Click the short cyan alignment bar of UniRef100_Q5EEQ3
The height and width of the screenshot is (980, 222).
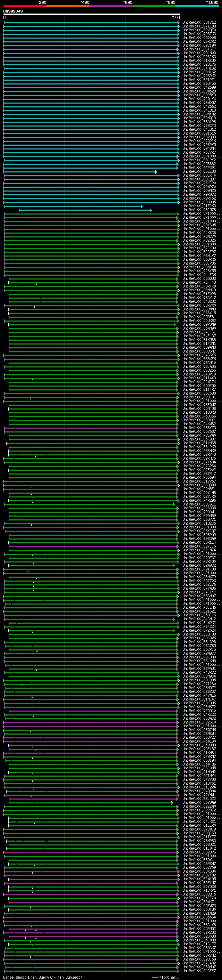(80, 172)
